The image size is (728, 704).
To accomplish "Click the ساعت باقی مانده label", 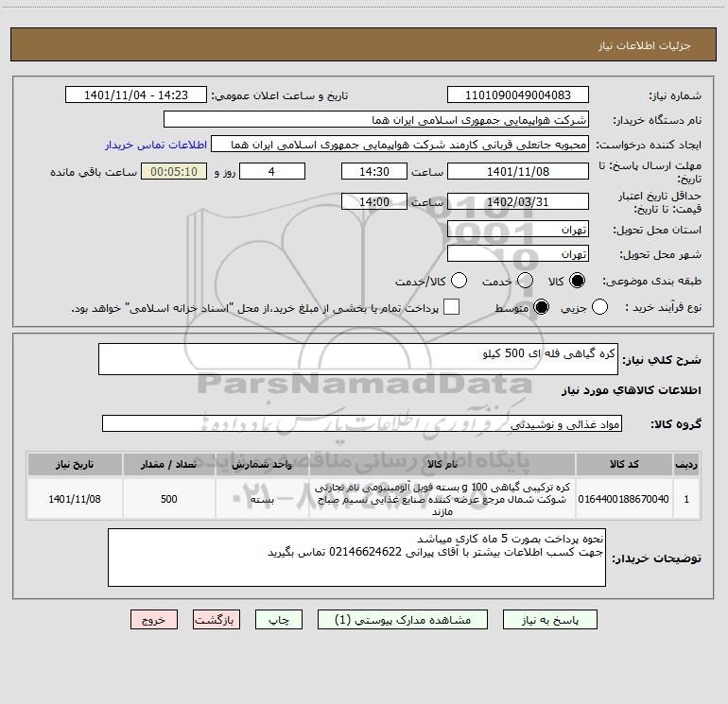I will (94, 172).
